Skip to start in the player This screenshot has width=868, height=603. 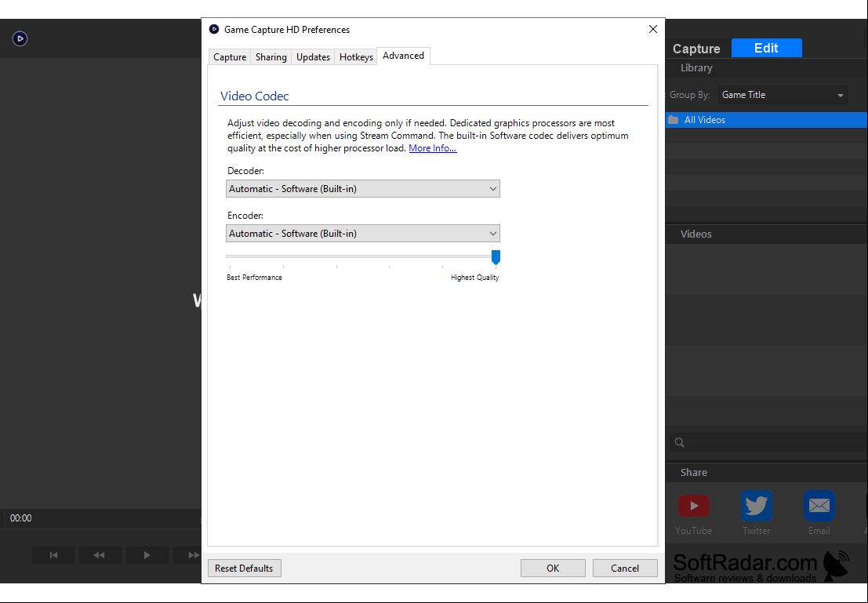pyautogui.click(x=53, y=555)
